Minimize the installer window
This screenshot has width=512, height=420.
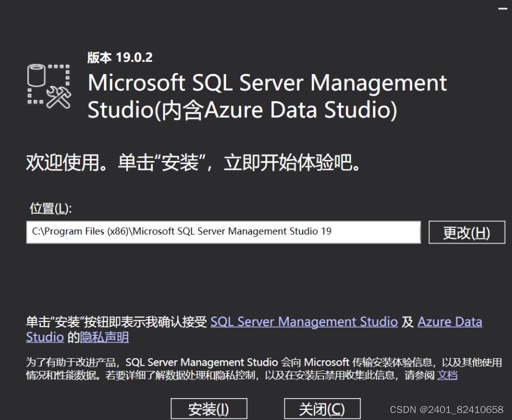[x=503, y=9]
